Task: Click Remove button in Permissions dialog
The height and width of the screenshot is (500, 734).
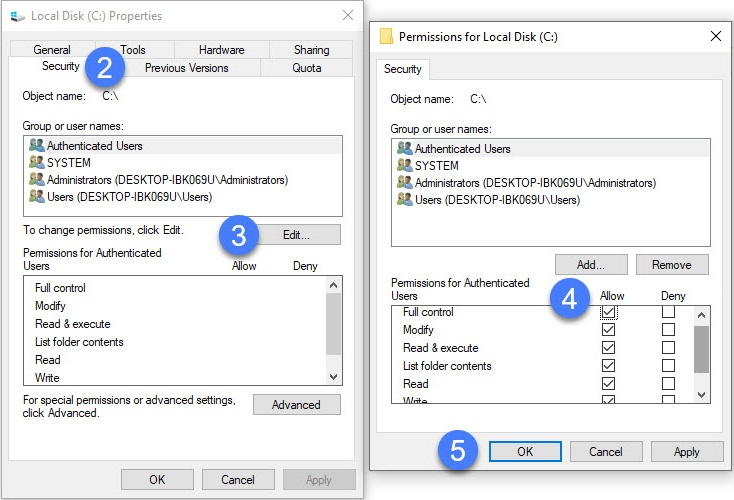Action: pyautogui.click(x=672, y=265)
